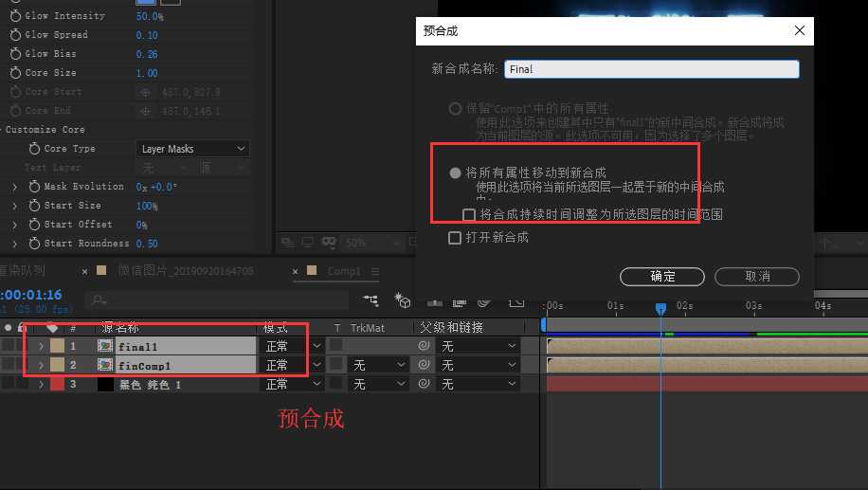The width and height of the screenshot is (868, 490).
Task: Toggle the Core Type stopwatch
Action: [34, 149]
